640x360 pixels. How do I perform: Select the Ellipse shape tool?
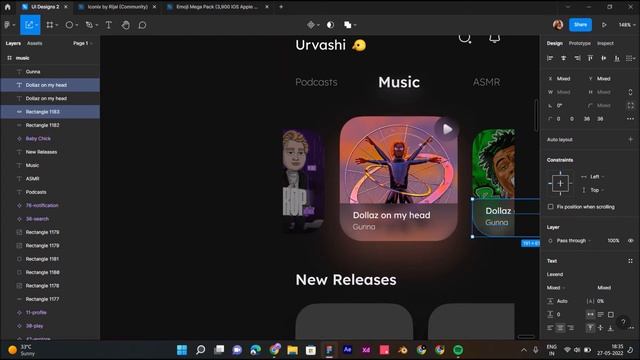click(69, 25)
